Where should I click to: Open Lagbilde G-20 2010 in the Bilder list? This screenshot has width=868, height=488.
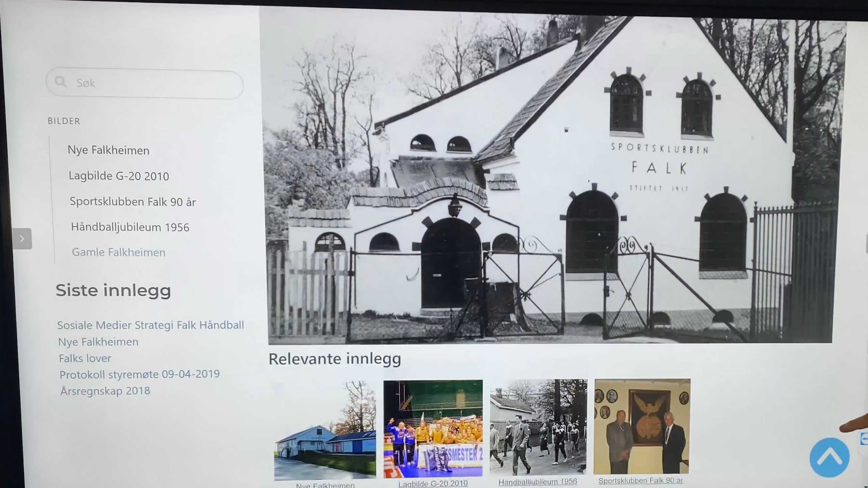[x=119, y=176]
